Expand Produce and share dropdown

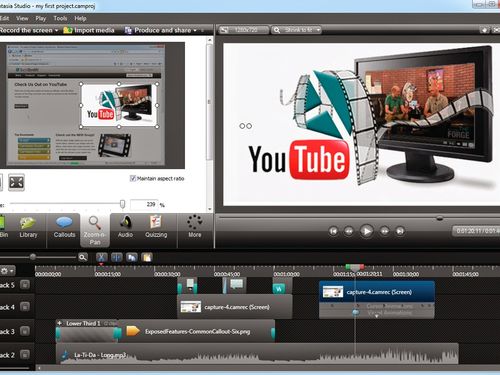(x=195, y=30)
